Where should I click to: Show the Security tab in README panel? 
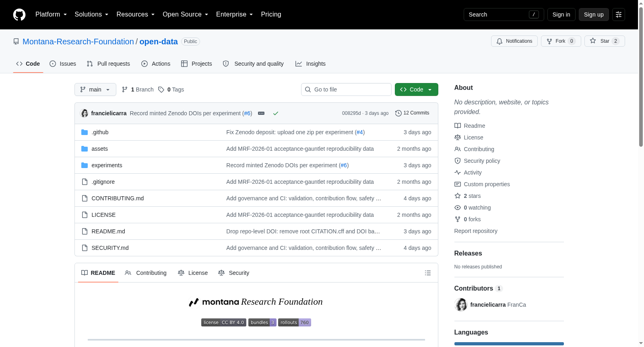click(233, 273)
